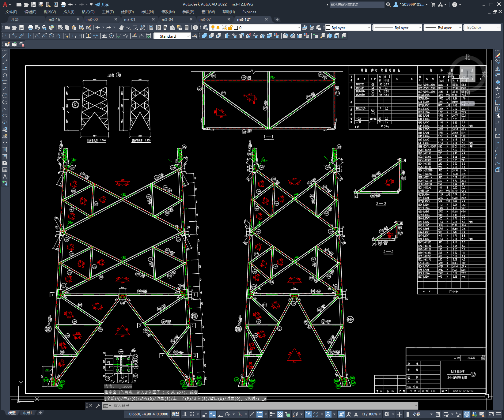Viewport: 504px width, 420px height.
Task: Open the annotation scale 1:1 / 100% dropdown
Action: 371,414
